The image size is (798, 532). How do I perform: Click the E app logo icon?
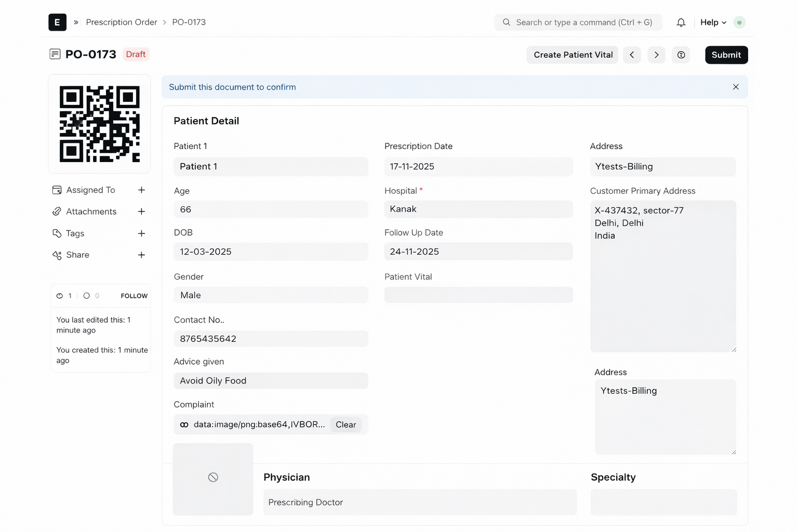pyautogui.click(x=57, y=22)
